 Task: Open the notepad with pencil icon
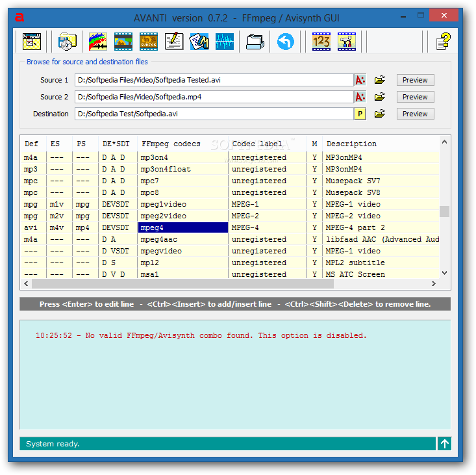click(174, 42)
